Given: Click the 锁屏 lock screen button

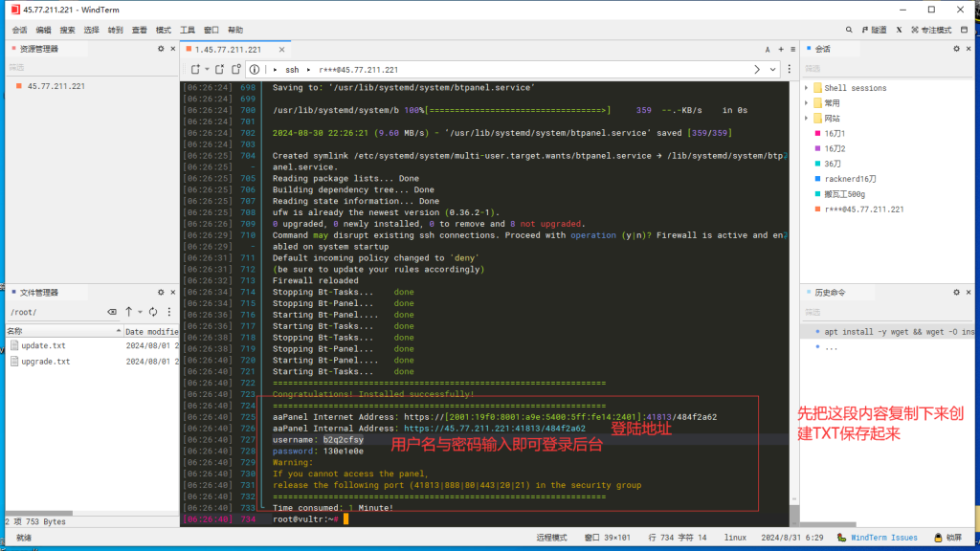Looking at the screenshot, I should [x=948, y=538].
